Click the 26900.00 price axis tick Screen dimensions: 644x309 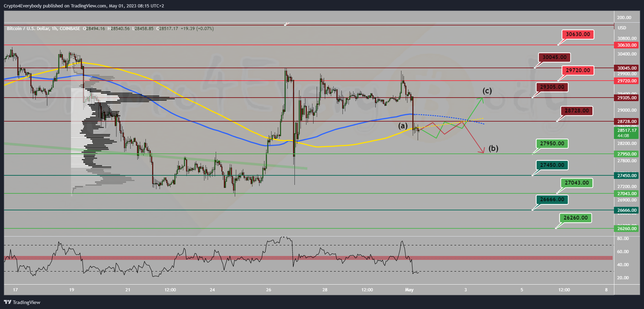coord(627,200)
